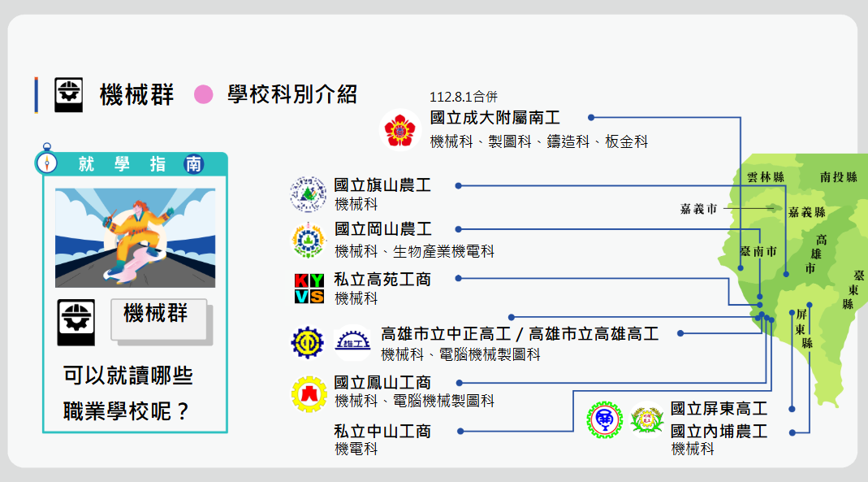Click the compass icon beside 就學指南
The height and width of the screenshot is (482, 868).
coord(47,163)
